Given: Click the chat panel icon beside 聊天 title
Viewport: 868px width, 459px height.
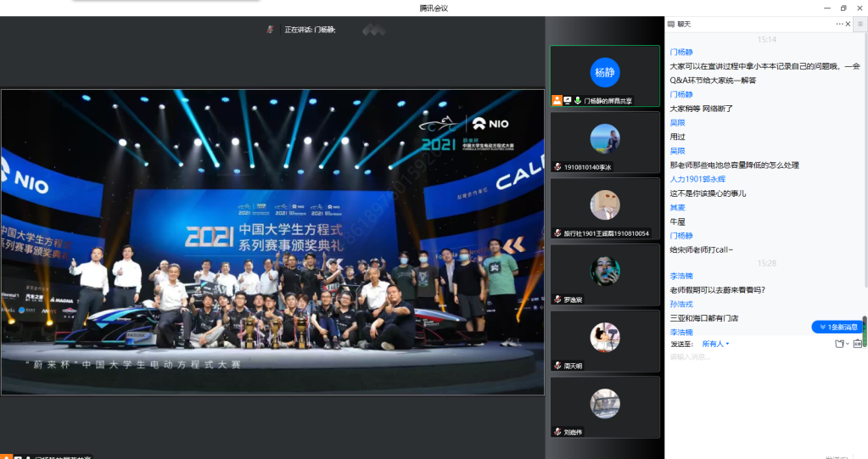Looking at the screenshot, I should click(670, 24).
